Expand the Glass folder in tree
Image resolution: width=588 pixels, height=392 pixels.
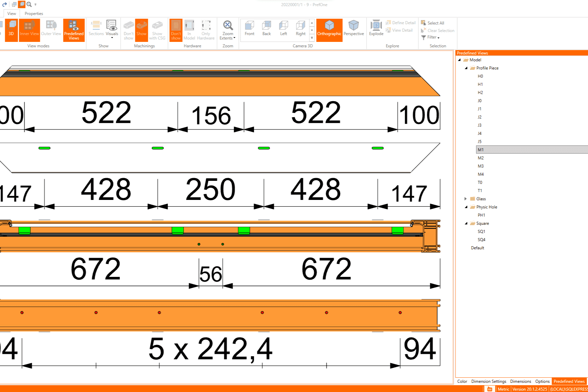coord(466,199)
